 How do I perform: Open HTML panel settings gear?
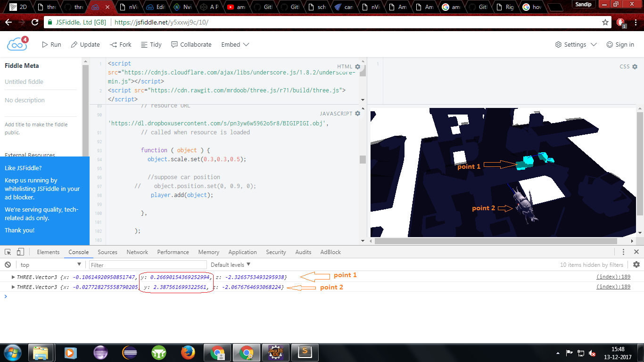(358, 67)
